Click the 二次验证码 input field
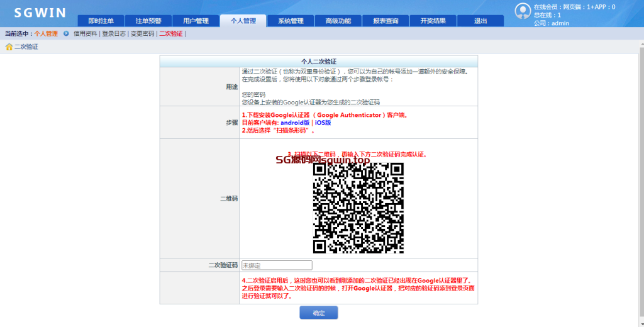The width and height of the screenshot is (644, 327). [x=277, y=265]
